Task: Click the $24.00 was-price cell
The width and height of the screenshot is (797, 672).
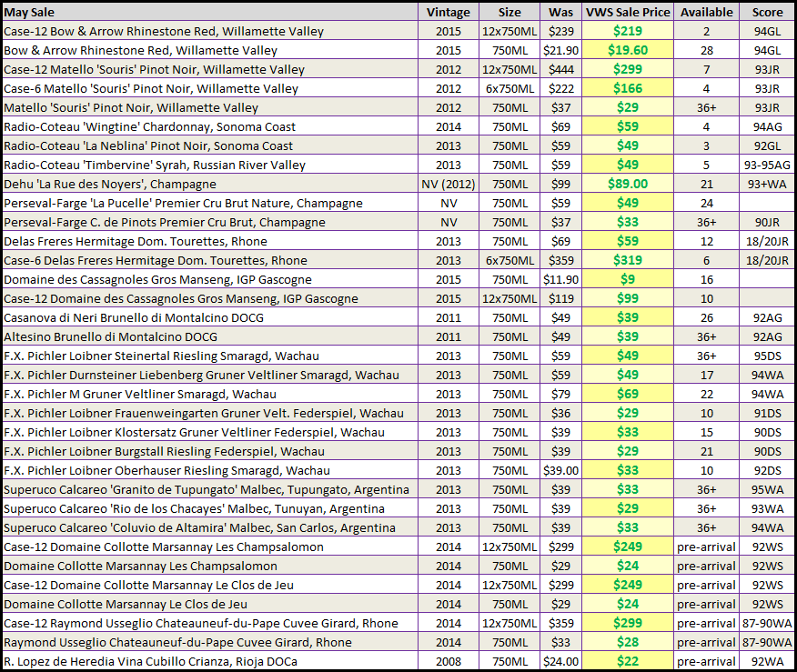Action: click(560, 661)
